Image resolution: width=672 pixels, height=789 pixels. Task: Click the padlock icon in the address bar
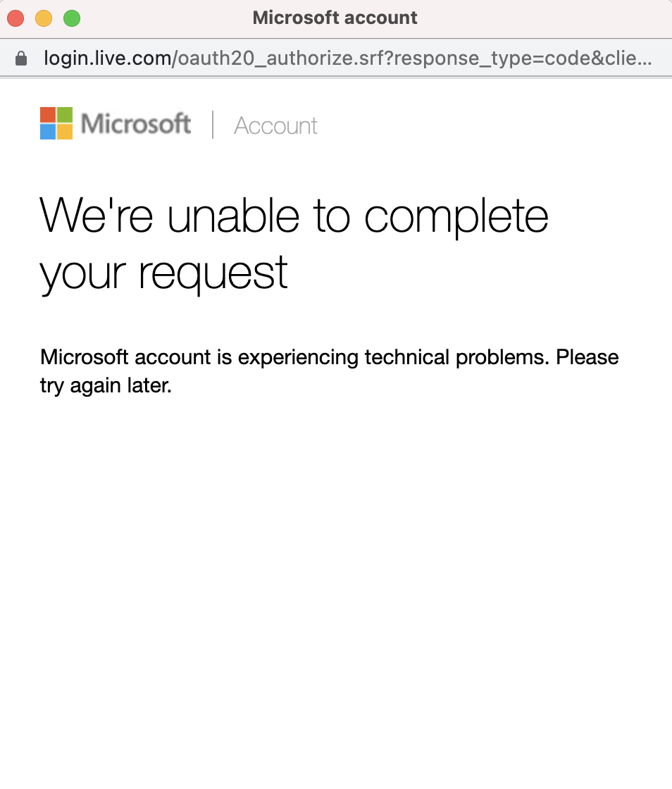point(21,57)
